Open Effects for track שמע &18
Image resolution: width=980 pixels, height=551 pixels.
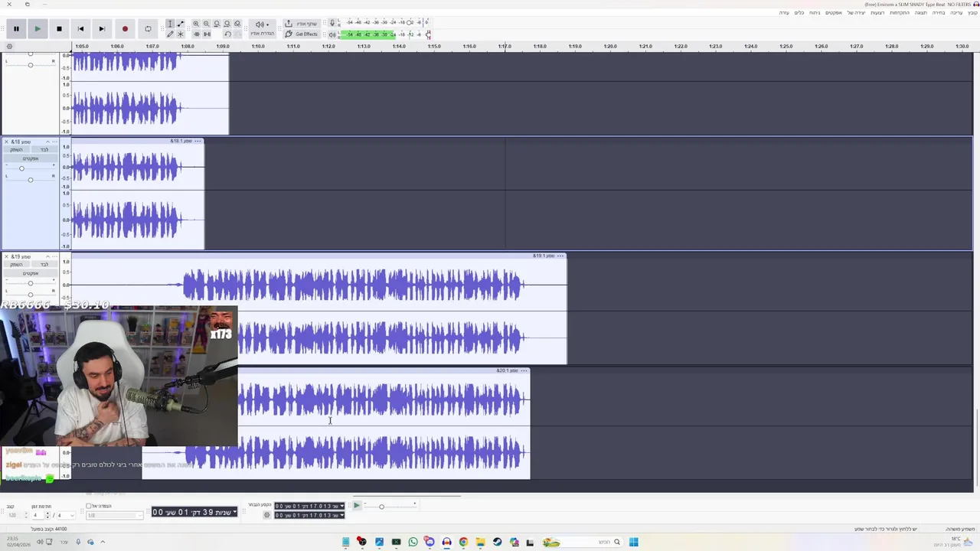pyautogui.click(x=31, y=158)
